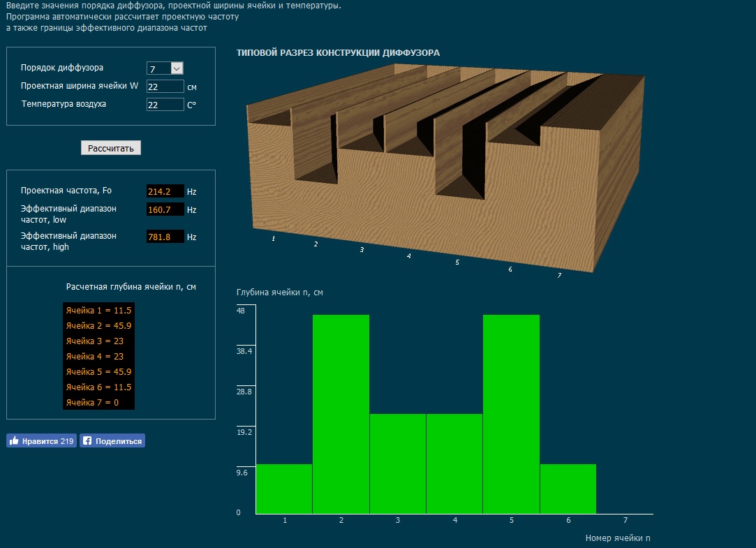The image size is (756, 548).
Task: Click the label Температура воздуха
Action: pos(64,103)
